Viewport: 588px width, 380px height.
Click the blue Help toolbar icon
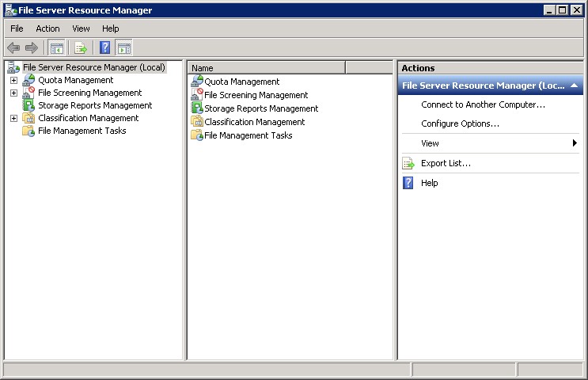tap(104, 47)
